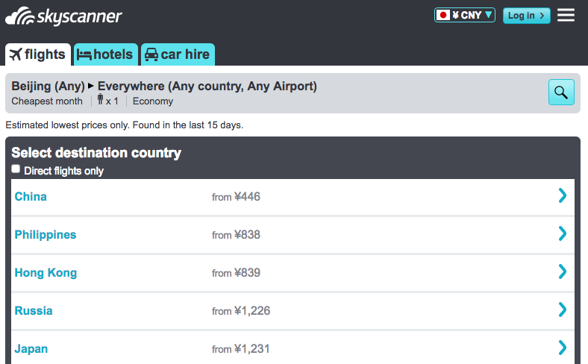Expand the Philippines row chevron
588x364 pixels.
(563, 233)
